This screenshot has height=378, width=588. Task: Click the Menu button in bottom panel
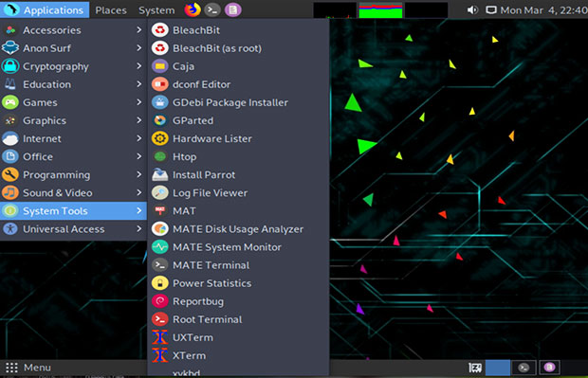point(28,368)
